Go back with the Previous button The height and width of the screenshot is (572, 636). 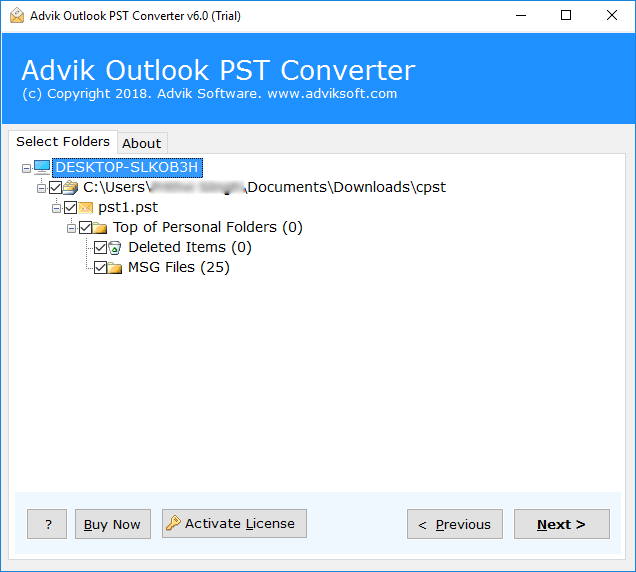pos(455,524)
